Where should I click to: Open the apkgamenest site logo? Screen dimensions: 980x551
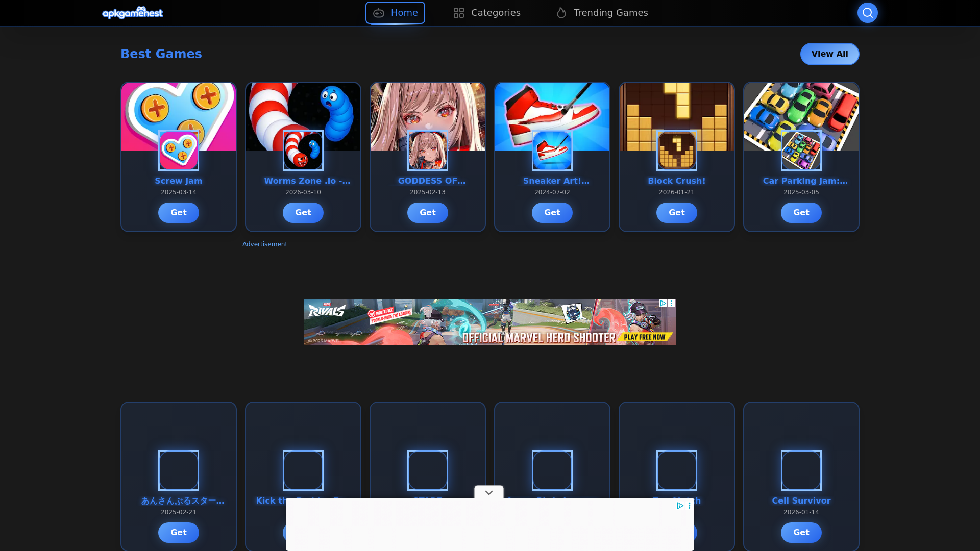pos(133,13)
